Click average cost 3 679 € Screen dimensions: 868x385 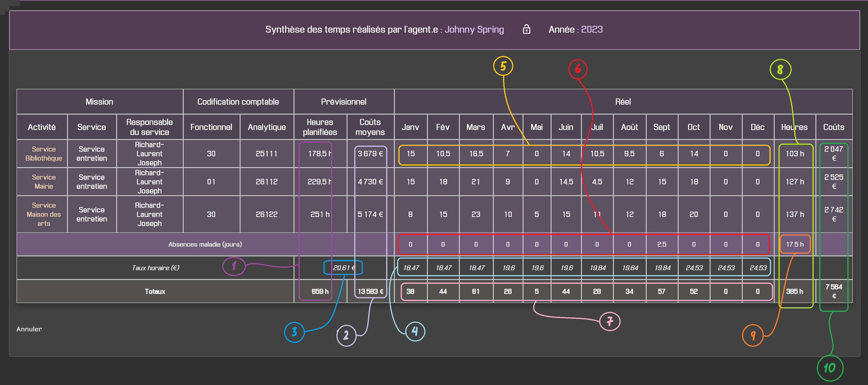[370, 154]
